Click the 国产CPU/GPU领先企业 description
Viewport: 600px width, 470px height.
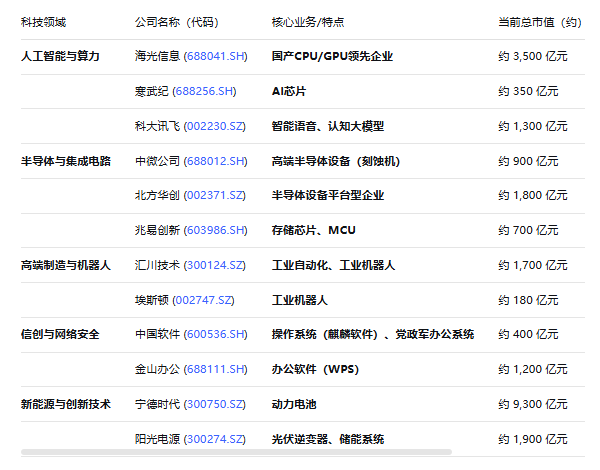point(332,56)
